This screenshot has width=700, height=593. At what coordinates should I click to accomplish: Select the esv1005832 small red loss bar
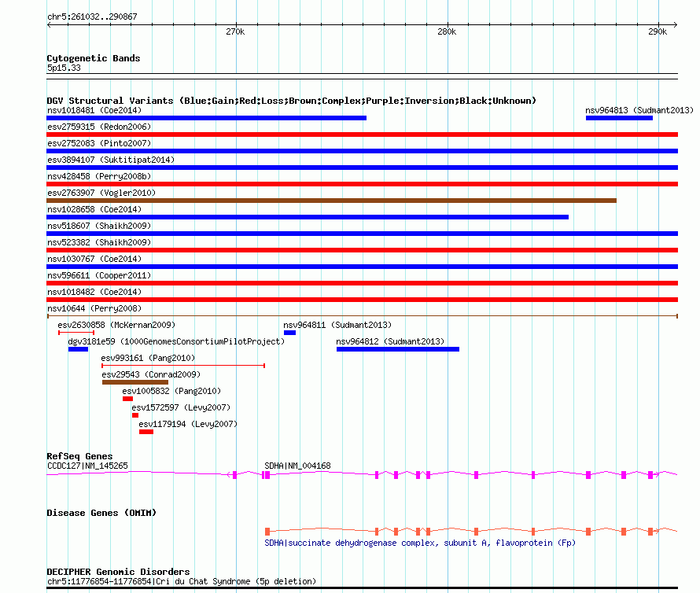click(x=127, y=399)
